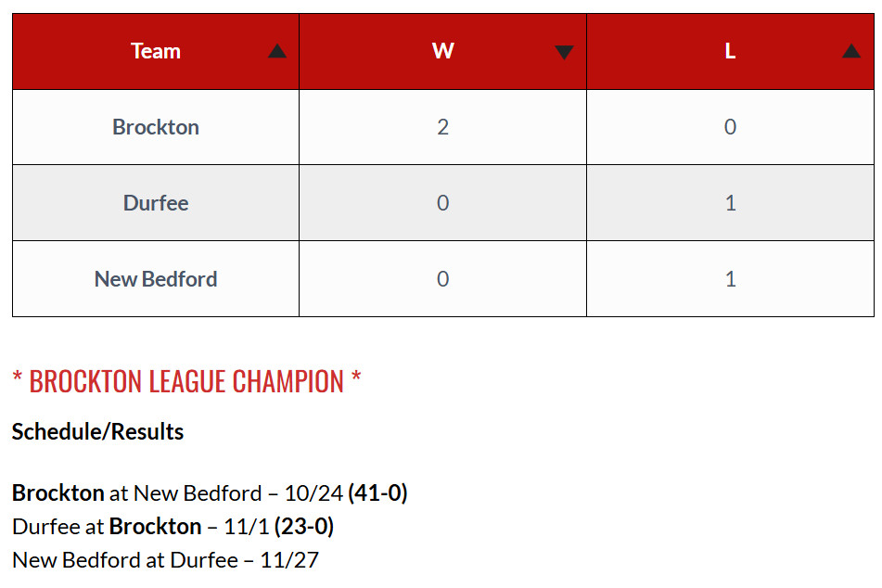Viewport: 882px width, 588px height.
Task: Click the Brockton at New Bedford result
Action: (210, 492)
